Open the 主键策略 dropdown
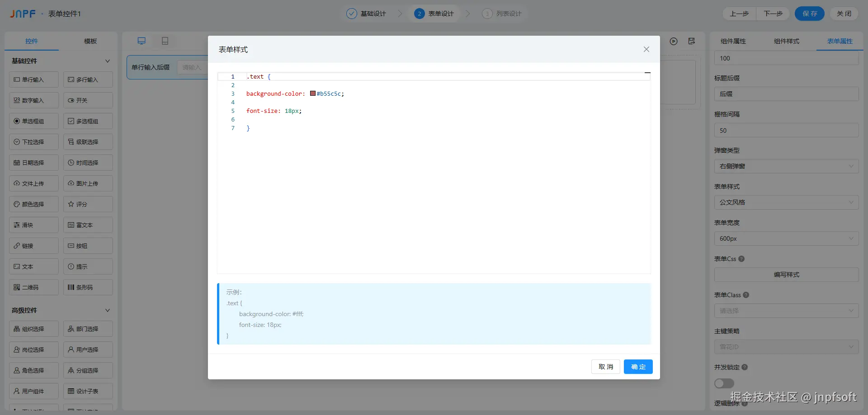 pos(787,347)
